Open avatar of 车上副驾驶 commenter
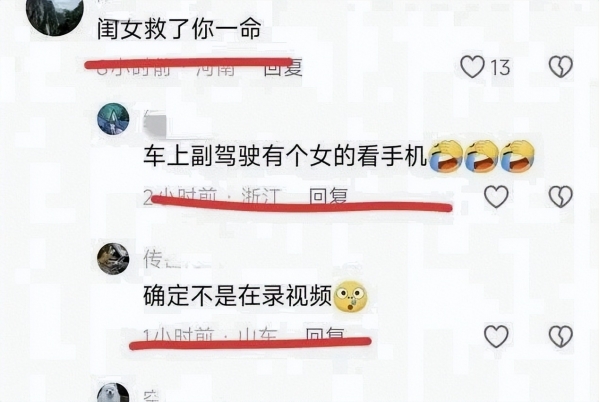This screenshot has height=402, width=600. point(113,119)
